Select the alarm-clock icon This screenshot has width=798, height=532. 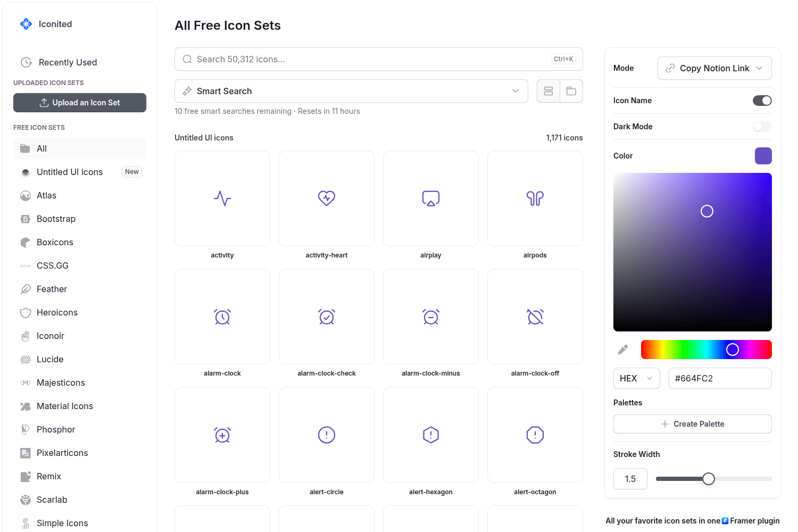point(222,317)
